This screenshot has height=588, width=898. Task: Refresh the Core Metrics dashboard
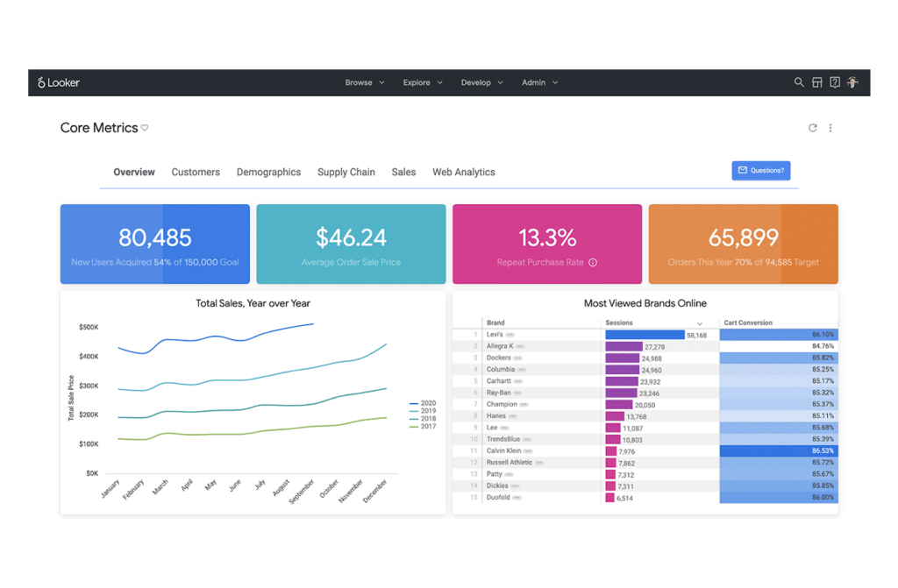(813, 127)
